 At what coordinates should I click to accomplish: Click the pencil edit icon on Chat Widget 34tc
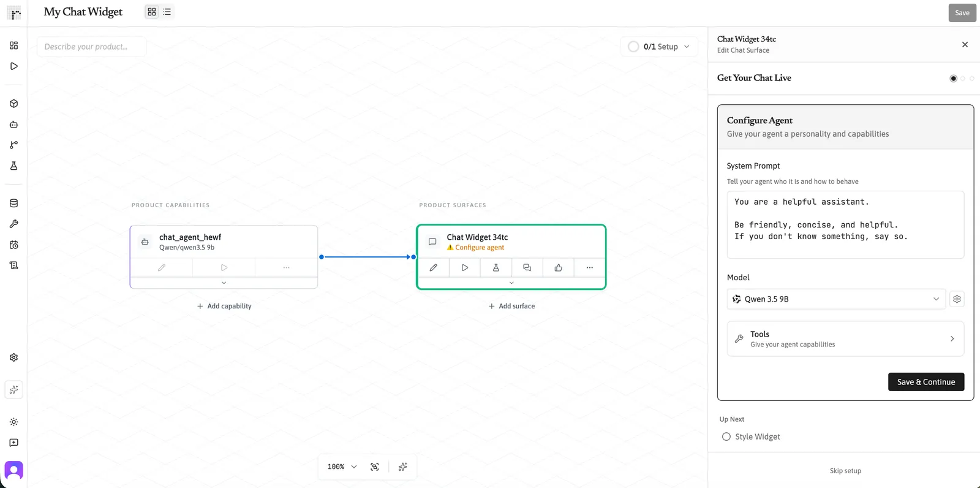click(x=433, y=268)
